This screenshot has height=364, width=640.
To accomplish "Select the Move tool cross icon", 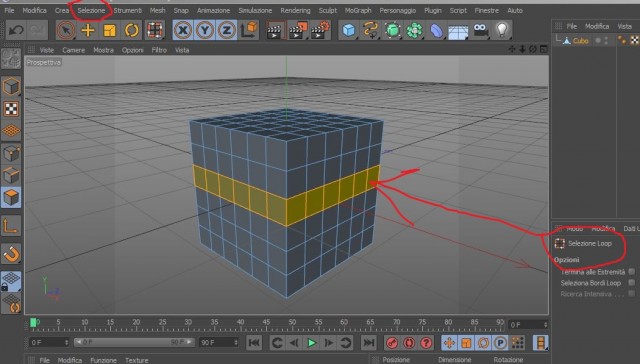I will tap(88, 30).
